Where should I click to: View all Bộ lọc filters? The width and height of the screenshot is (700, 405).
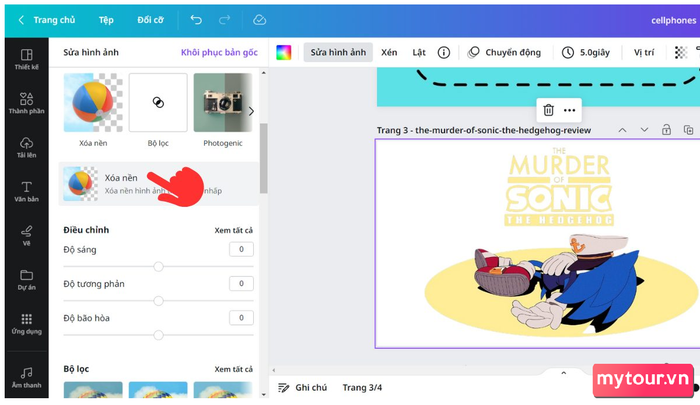click(233, 369)
